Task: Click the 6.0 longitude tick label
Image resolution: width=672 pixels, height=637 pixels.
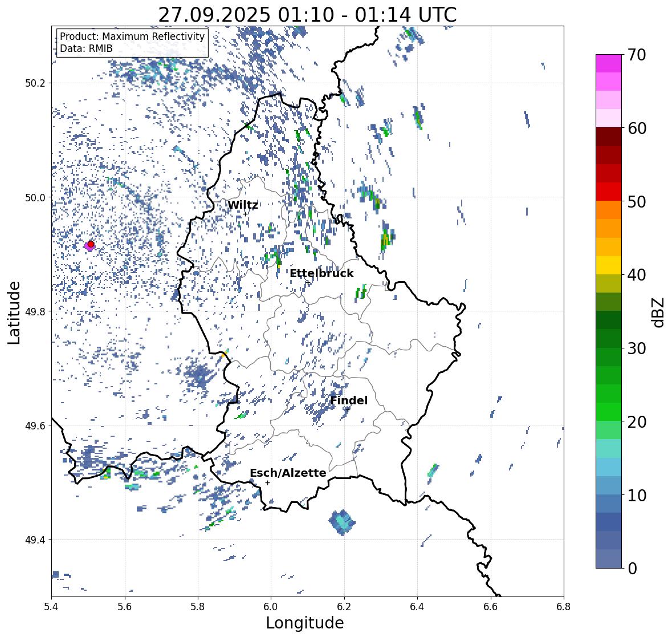Action: point(271,607)
